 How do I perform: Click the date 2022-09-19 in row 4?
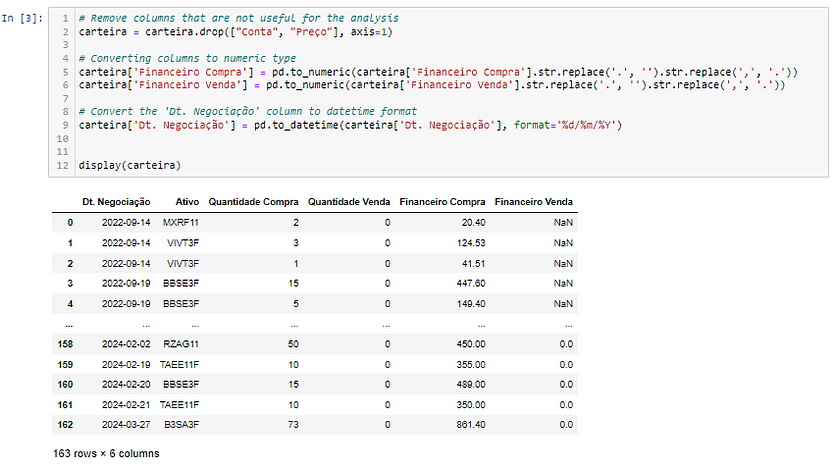126,303
